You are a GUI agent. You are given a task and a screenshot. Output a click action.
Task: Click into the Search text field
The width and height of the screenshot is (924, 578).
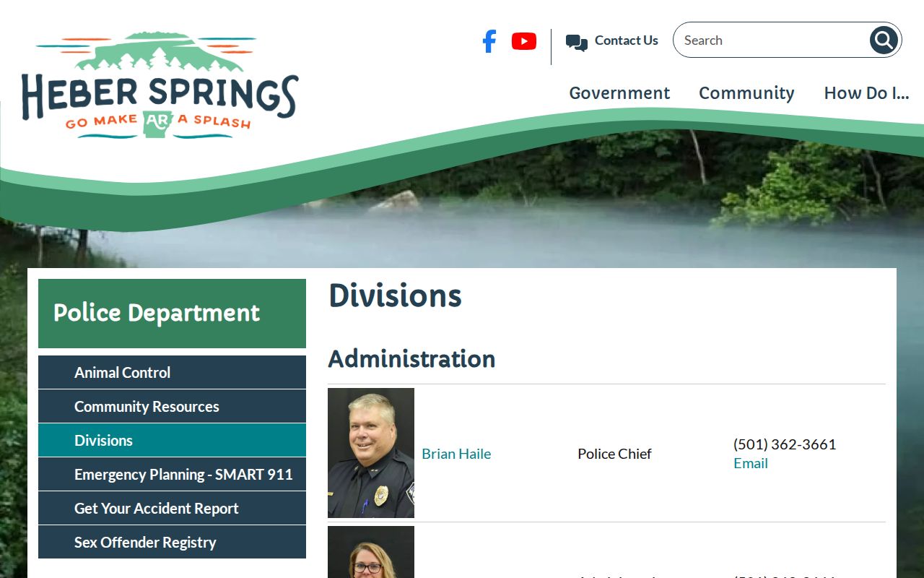click(x=771, y=40)
